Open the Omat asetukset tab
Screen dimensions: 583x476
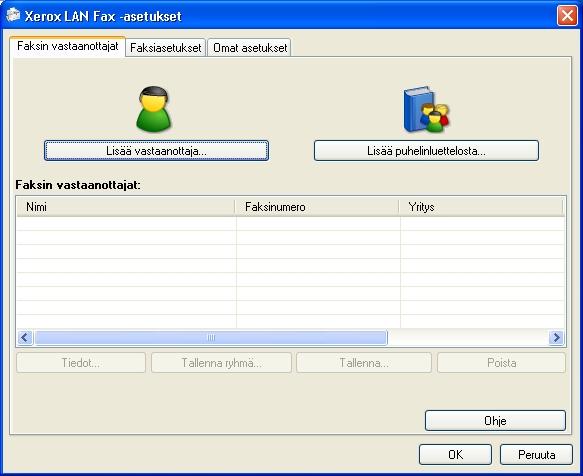pos(249,48)
